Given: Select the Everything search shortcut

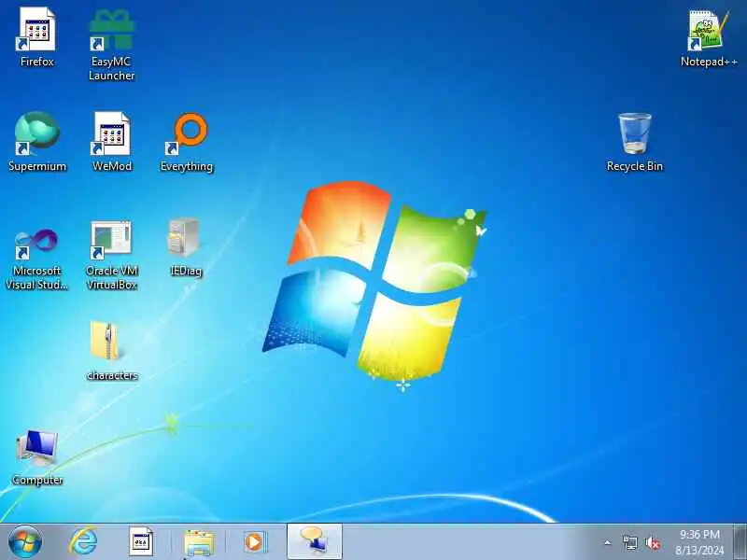Looking at the screenshot, I should tap(187, 142).
